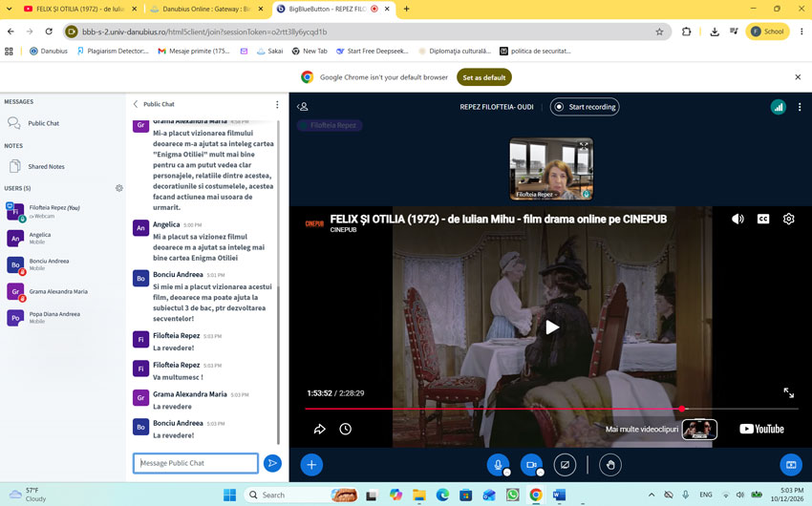The height and width of the screenshot is (506, 812).
Task: Mute the YouTube video volume
Action: [x=737, y=219]
